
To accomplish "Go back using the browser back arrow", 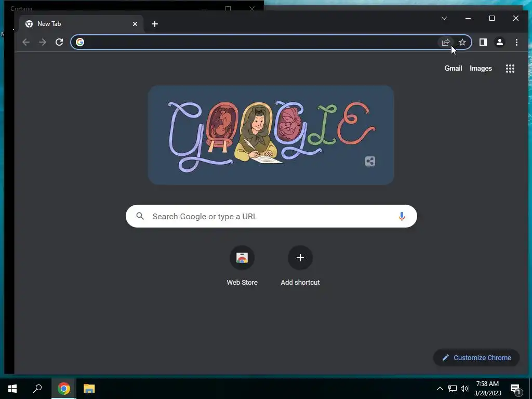I will point(26,42).
